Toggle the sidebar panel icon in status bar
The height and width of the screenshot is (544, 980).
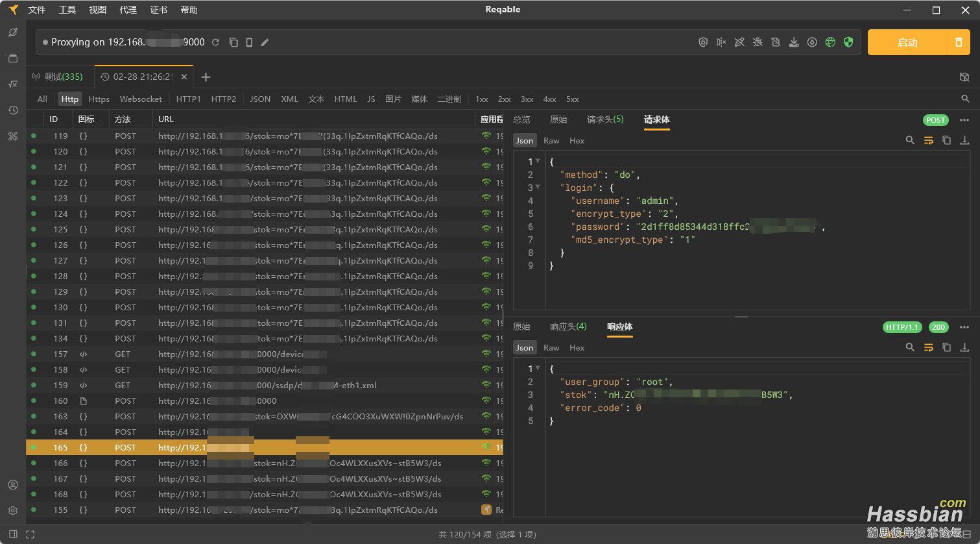(x=13, y=534)
